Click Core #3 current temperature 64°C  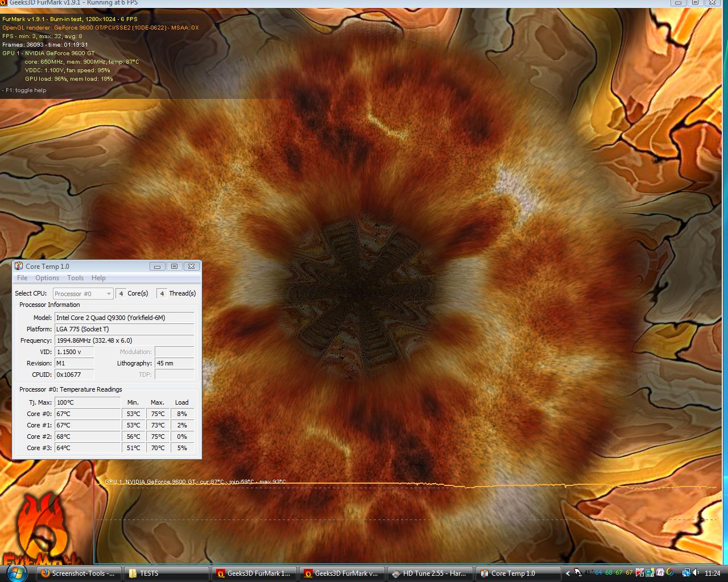coord(88,448)
